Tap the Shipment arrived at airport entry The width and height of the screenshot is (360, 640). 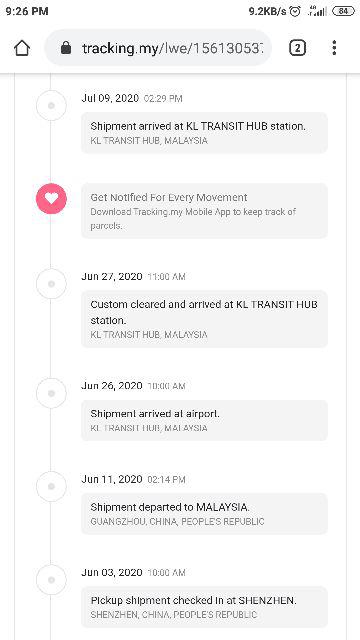coord(204,420)
